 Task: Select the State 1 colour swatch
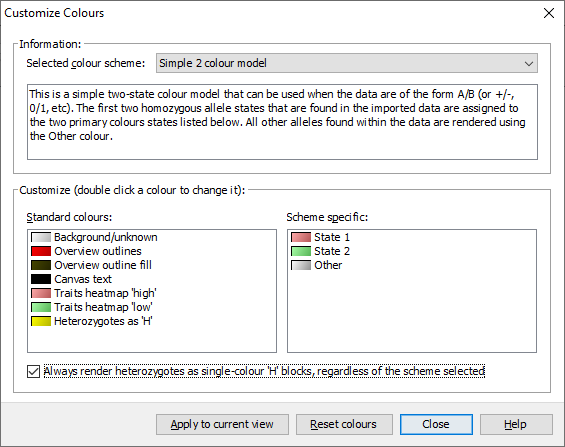click(x=301, y=237)
